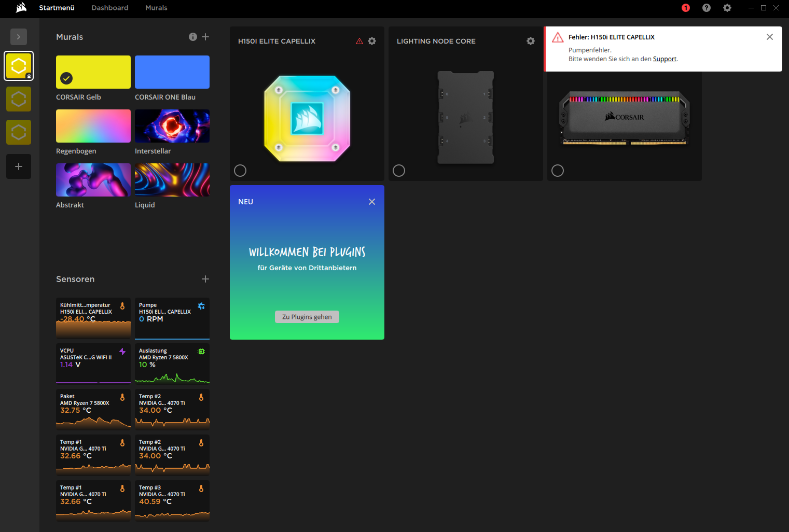Choose the Abstrakt mural thumbnail

pyautogui.click(x=93, y=180)
